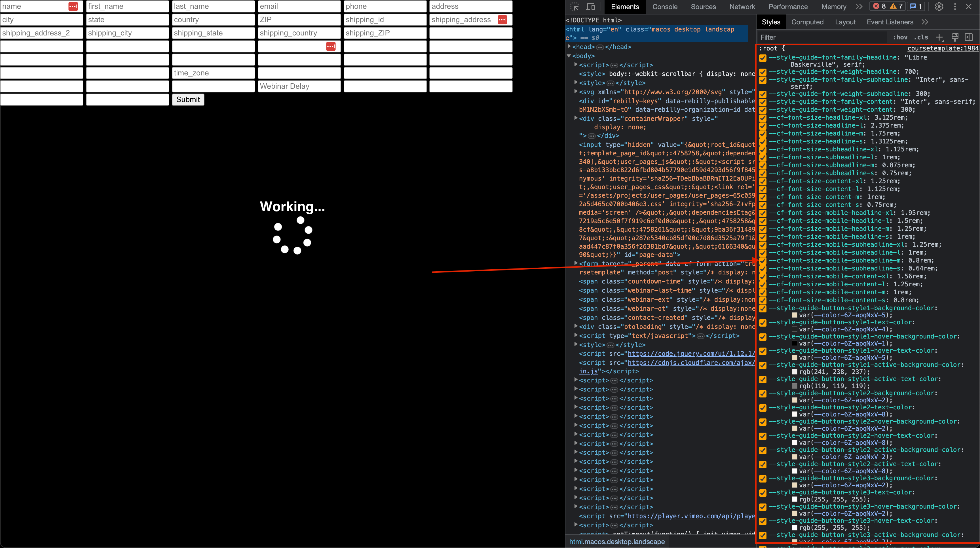The image size is (980, 548).
Task: Open coursetemplate:1984 source link
Action: coord(943,48)
